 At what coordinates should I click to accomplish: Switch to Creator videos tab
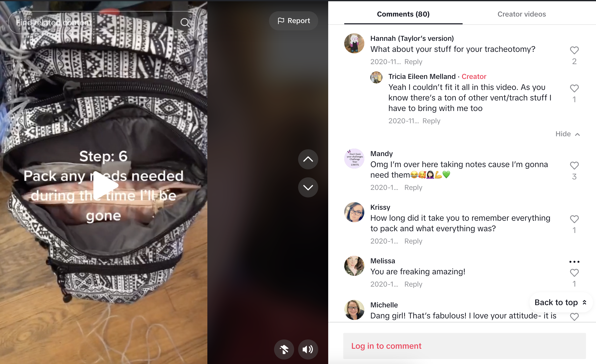click(x=522, y=14)
